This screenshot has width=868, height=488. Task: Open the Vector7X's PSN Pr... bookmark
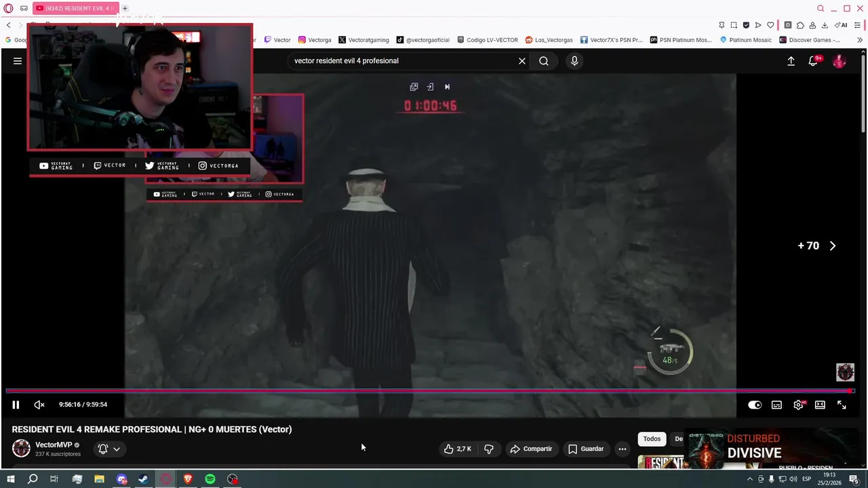(x=611, y=40)
